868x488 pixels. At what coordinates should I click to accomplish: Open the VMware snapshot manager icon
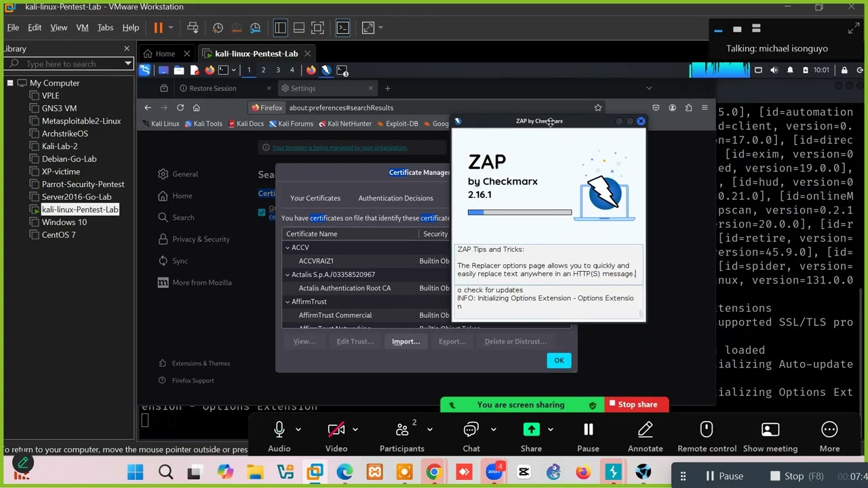pos(255,28)
